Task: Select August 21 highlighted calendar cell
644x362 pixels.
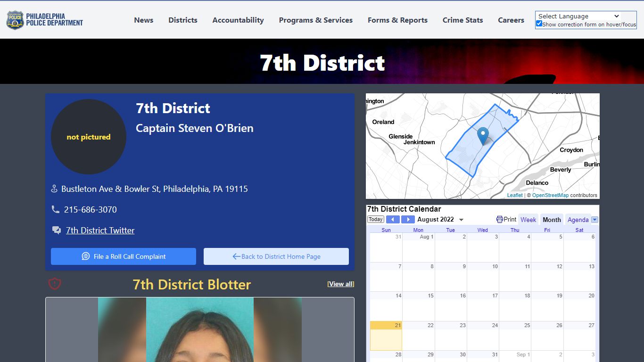Action: pyautogui.click(x=386, y=336)
